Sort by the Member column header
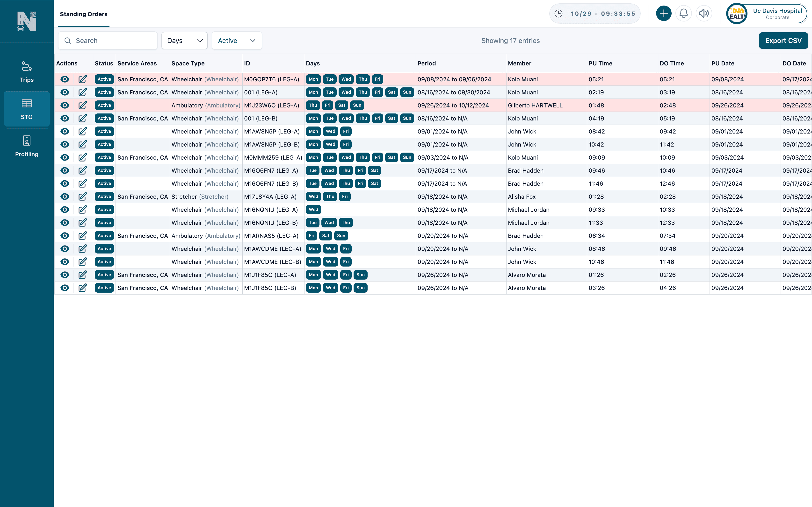The height and width of the screenshot is (507, 812). click(x=519, y=63)
